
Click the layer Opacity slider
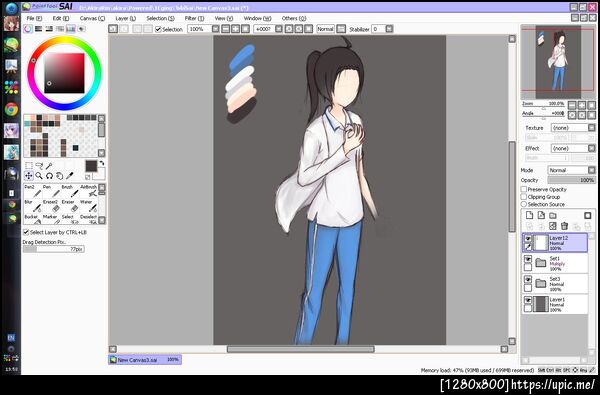pos(571,180)
